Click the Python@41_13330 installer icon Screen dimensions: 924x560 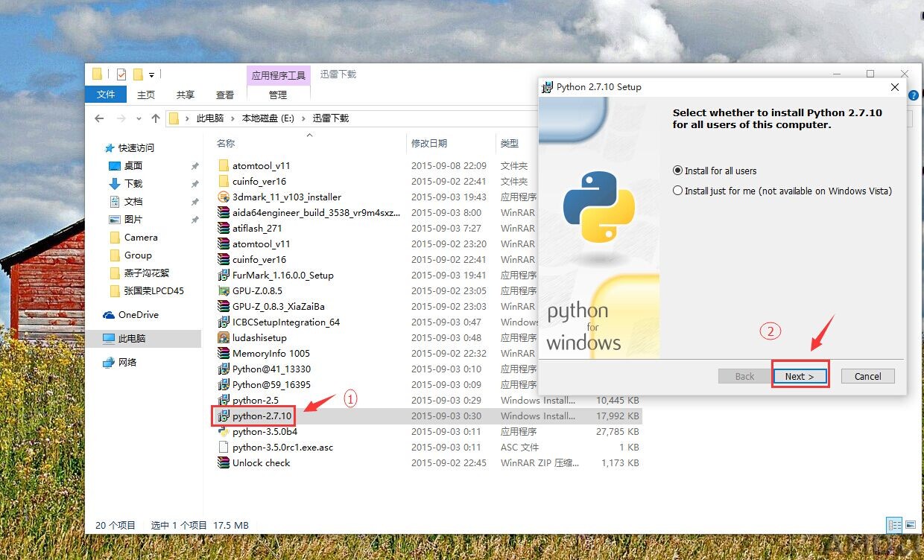click(x=224, y=369)
